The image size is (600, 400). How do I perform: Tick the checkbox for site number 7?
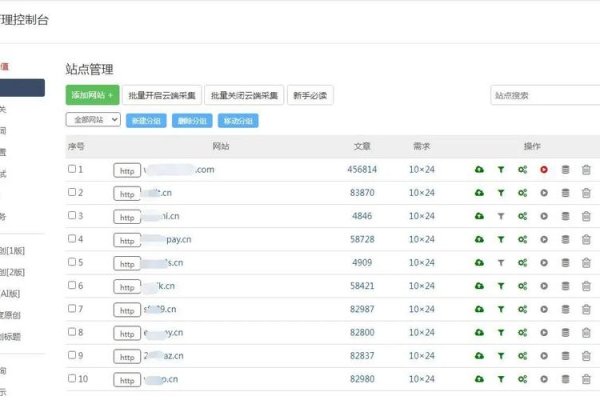point(72,308)
